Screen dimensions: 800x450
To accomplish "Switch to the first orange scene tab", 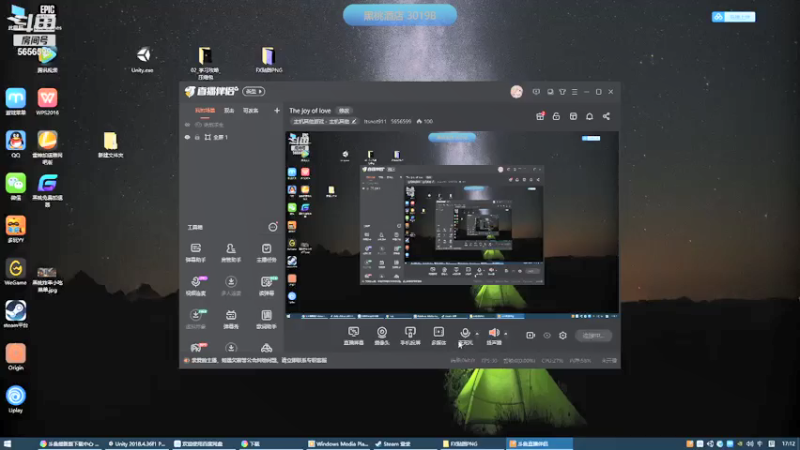I will (x=205, y=111).
